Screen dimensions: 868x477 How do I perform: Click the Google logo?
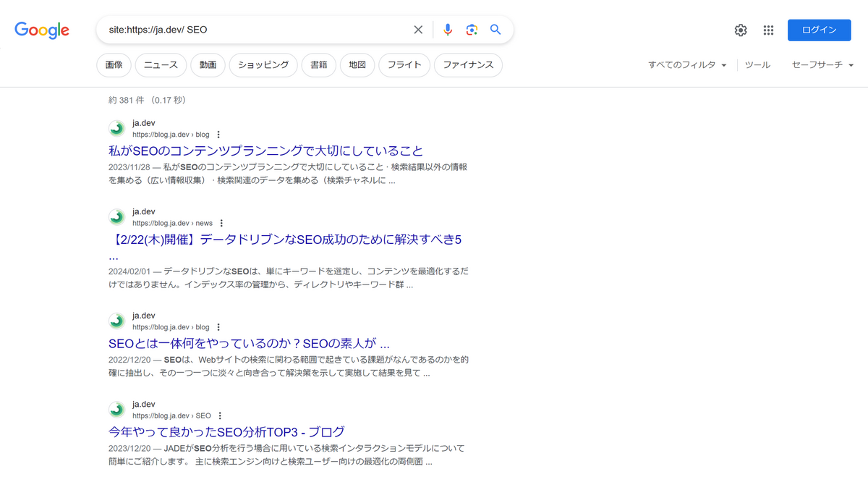42,30
